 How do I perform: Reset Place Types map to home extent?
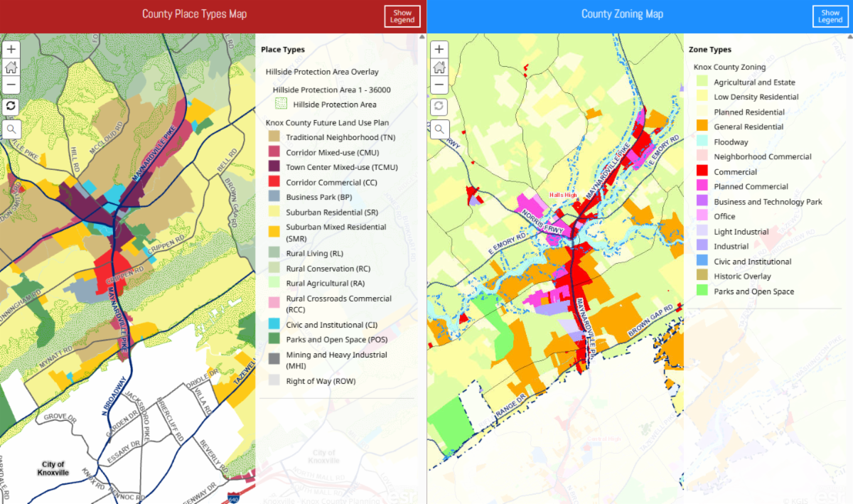[12, 68]
